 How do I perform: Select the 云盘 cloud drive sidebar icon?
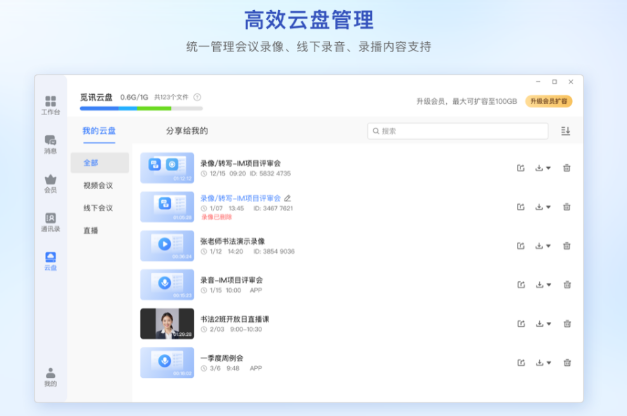tap(50, 261)
